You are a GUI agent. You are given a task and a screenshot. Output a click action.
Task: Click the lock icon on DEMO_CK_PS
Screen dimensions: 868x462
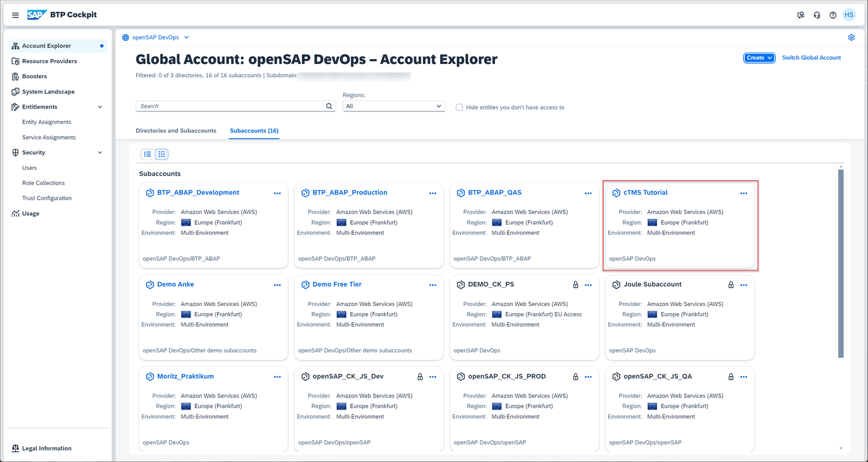pyautogui.click(x=576, y=285)
